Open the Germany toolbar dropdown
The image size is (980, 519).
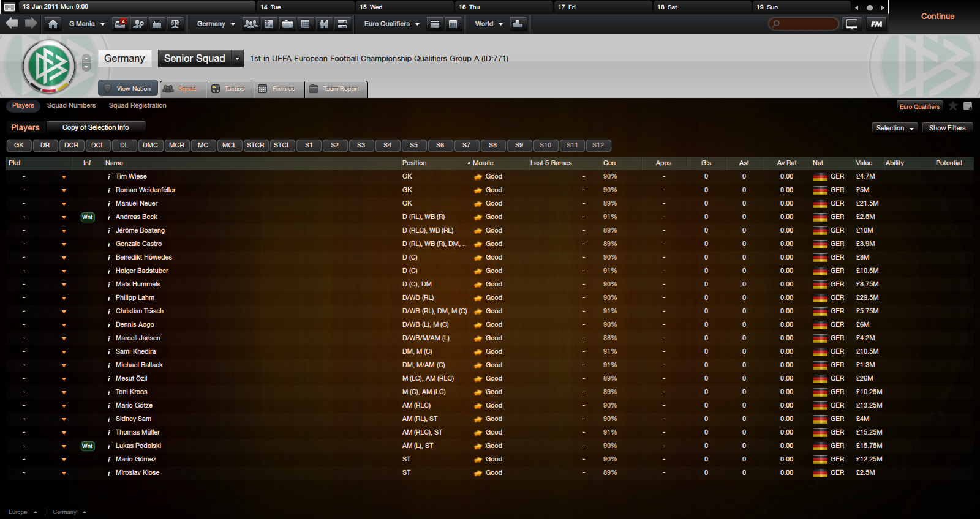(x=216, y=24)
